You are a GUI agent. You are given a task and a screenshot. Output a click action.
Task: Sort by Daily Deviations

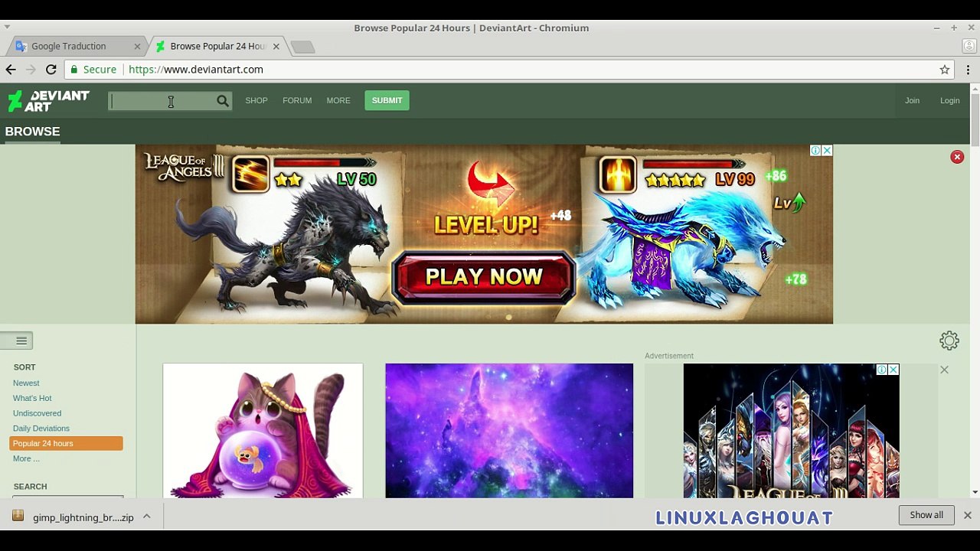[x=41, y=429]
